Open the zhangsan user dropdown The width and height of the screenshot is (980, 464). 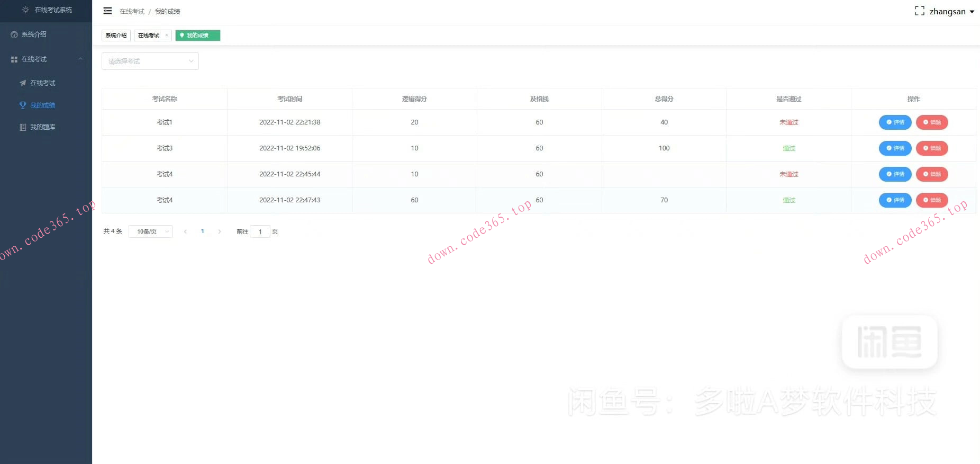(x=951, y=11)
